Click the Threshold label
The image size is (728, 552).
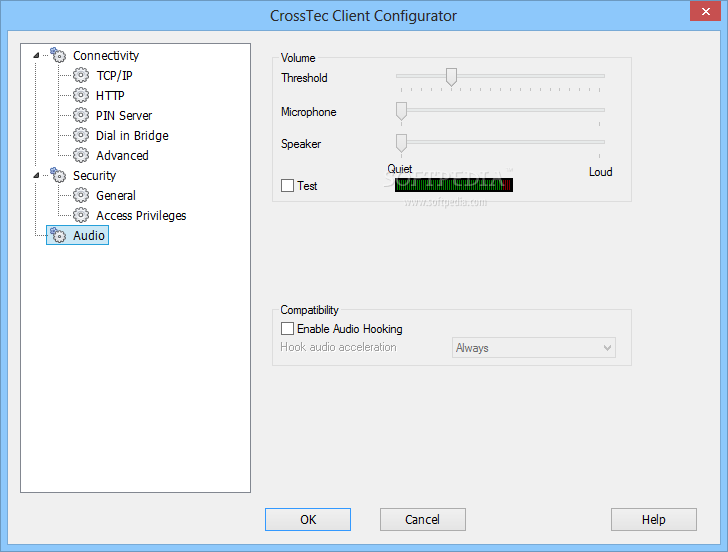click(304, 78)
